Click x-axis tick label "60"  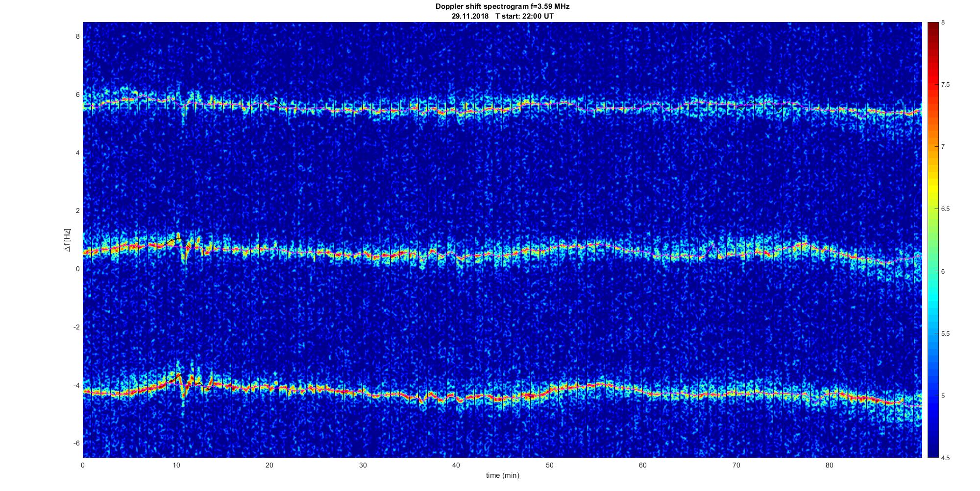pyautogui.click(x=643, y=465)
